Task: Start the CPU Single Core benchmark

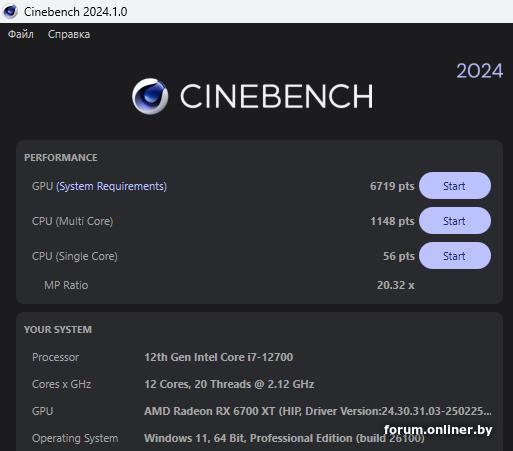Action: (x=455, y=256)
